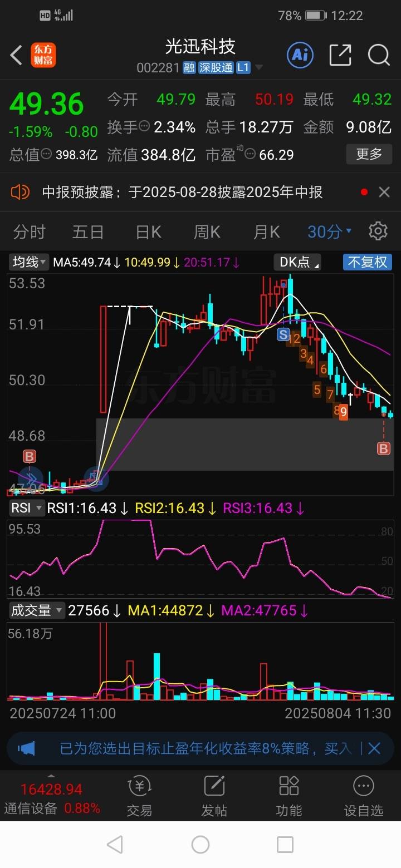The width and height of the screenshot is (401, 868).
Task: Switch to 月K tab
Action: coord(266,231)
